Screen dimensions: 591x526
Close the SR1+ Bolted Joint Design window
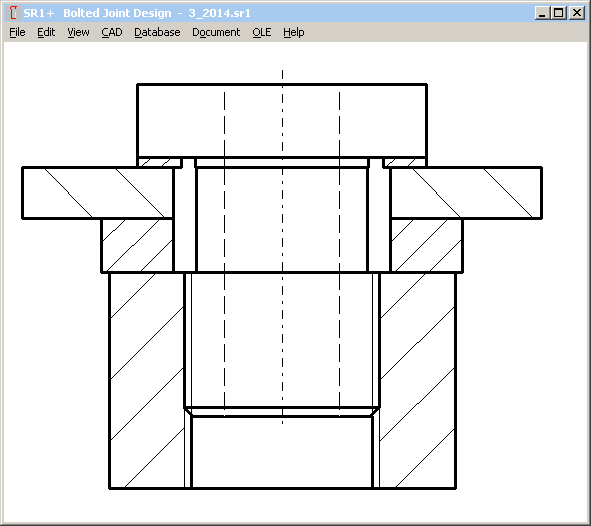tap(577, 13)
